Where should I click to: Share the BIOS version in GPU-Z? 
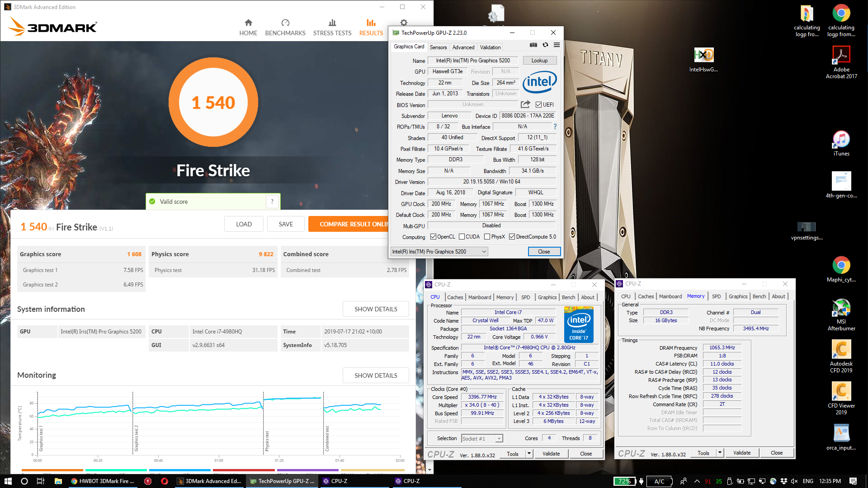coord(525,104)
